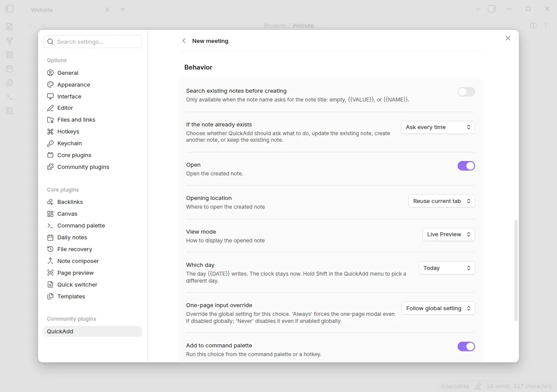557x392 pixels.
Task: Toggle the left sidebar icon in title bar
Action: click(10, 9)
